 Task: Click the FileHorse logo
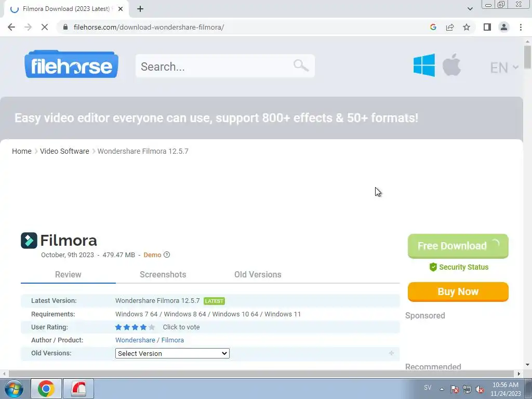(71, 64)
